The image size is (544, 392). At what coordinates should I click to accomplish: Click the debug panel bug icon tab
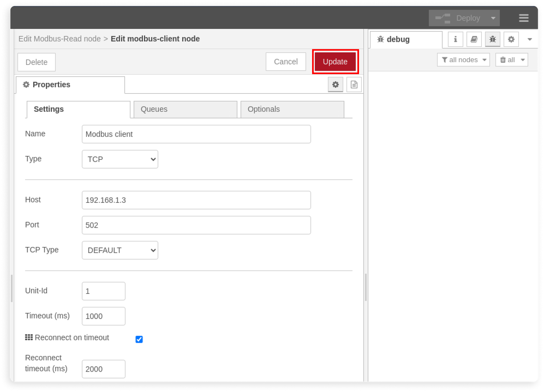492,39
